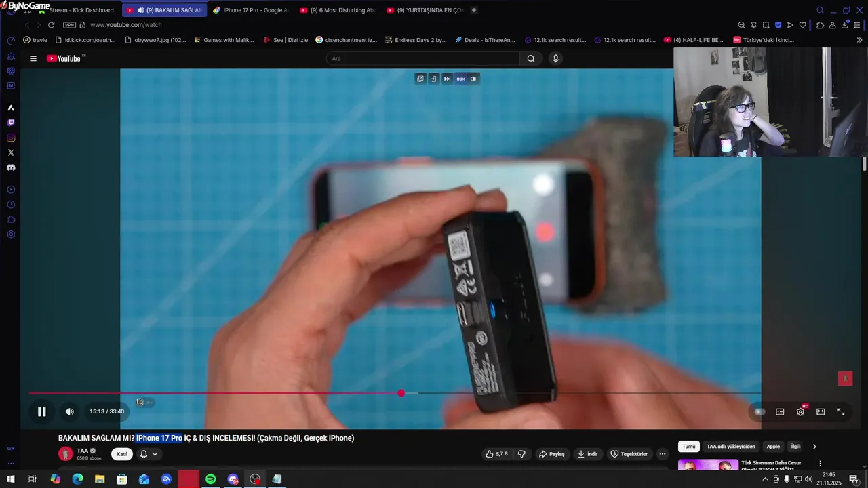Open more actions three-dot menu
The width and height of the screenshot is (868, 488).
pyautogui.click(x=663, y=454)
